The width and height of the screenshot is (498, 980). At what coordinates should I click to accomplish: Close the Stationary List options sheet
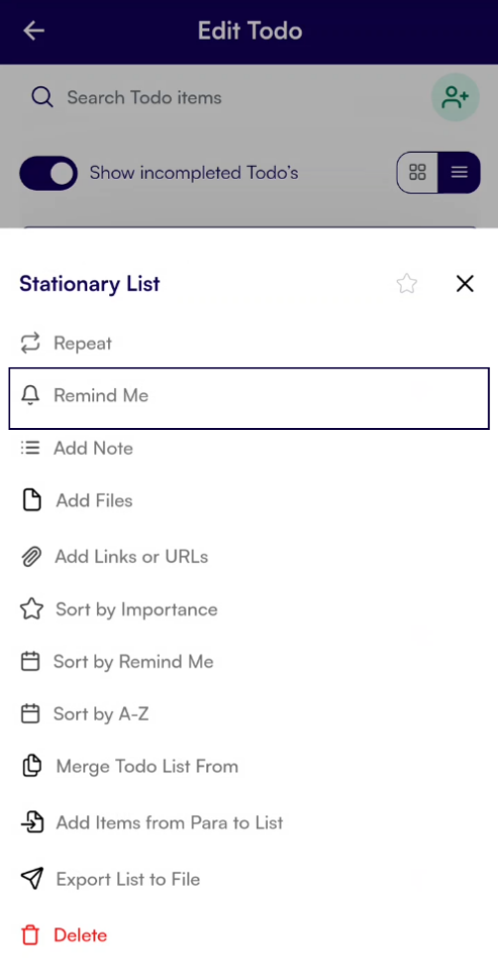click(465, 284)
